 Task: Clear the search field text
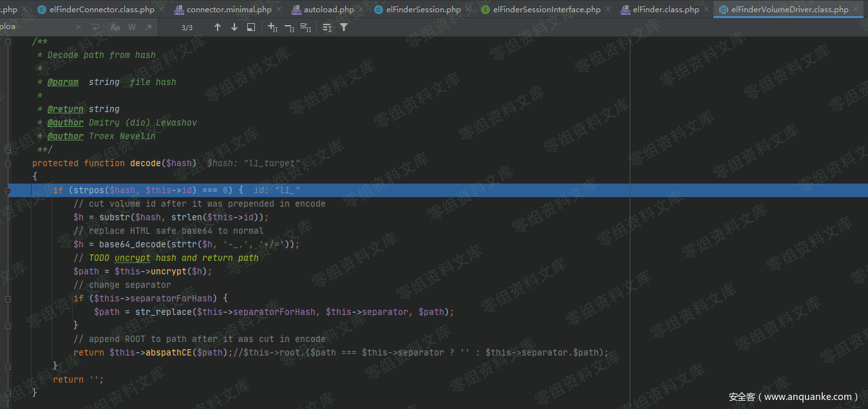coord(79,27)
